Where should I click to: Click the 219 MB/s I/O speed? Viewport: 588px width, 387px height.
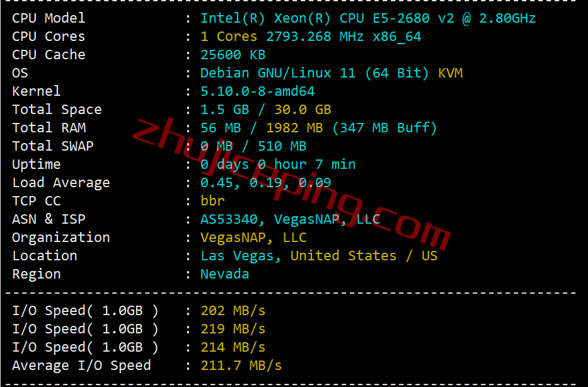click(x=233, y=329)
